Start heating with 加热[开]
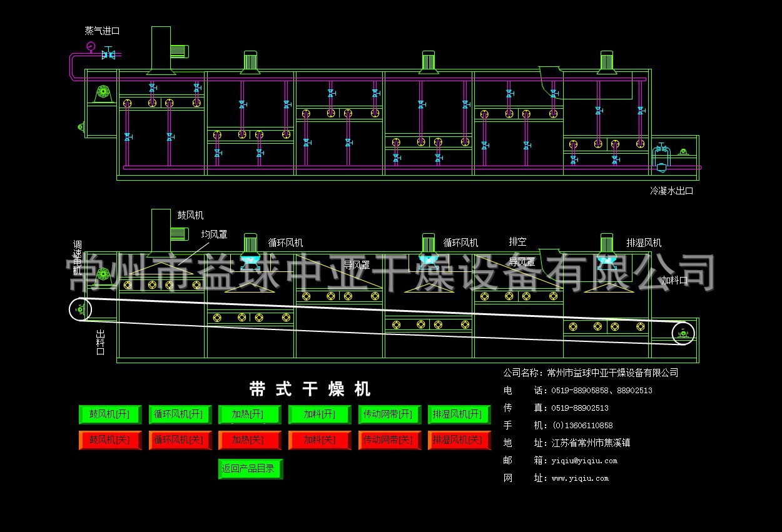782x532 pixels. coord(250,414)
